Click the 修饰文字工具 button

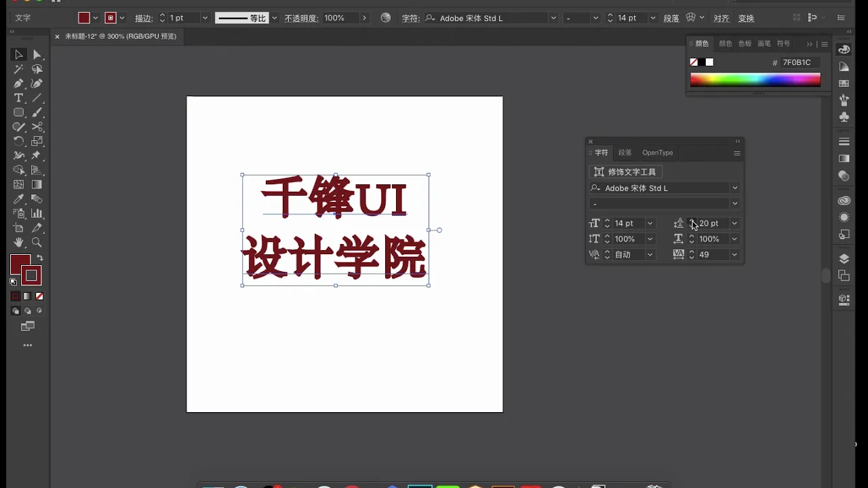625,172
